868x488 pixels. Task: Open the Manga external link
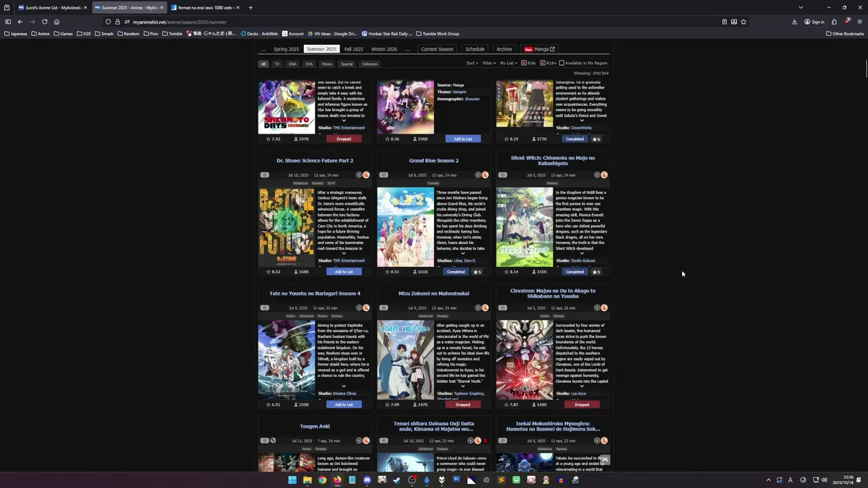point(539,49)
